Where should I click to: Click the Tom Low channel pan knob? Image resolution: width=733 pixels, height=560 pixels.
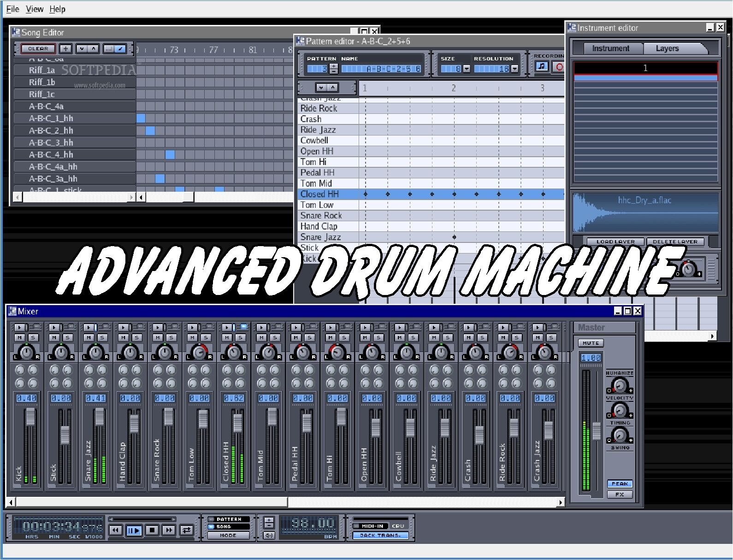click(x=199, y=353)
